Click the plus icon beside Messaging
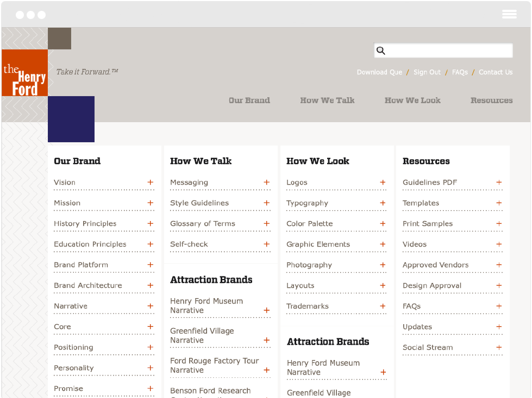This screenshot has height=398, width=532. pos(266,182)
